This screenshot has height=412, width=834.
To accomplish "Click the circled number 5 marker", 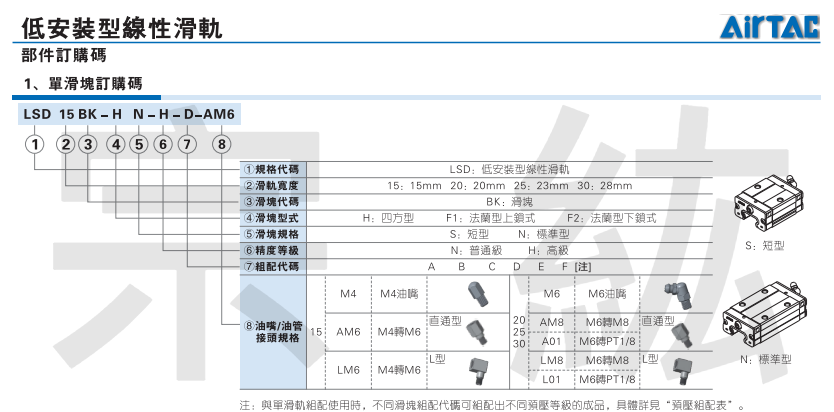I will [x=139, y=145].
